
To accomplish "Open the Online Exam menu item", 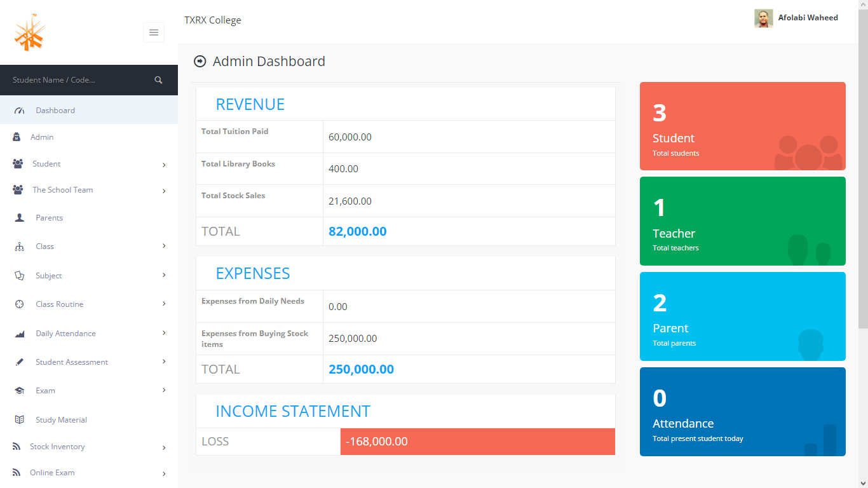I will pos(52,473).
